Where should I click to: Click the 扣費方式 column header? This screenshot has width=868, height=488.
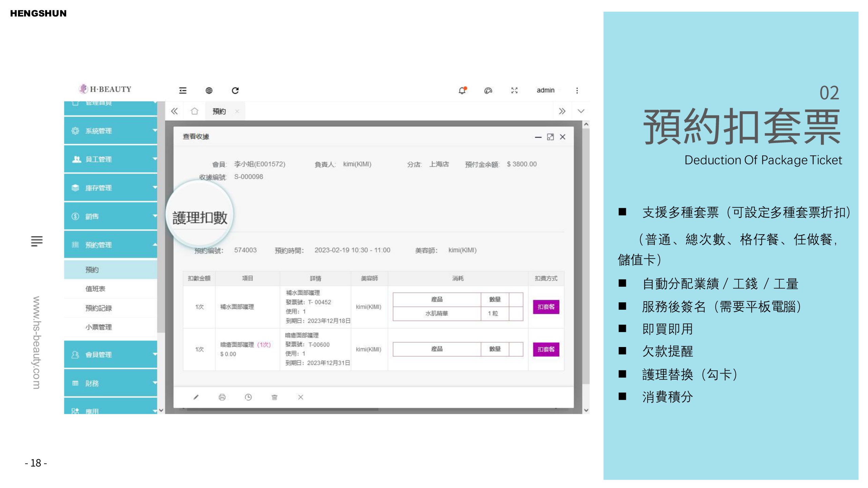(x=546, y=278)
